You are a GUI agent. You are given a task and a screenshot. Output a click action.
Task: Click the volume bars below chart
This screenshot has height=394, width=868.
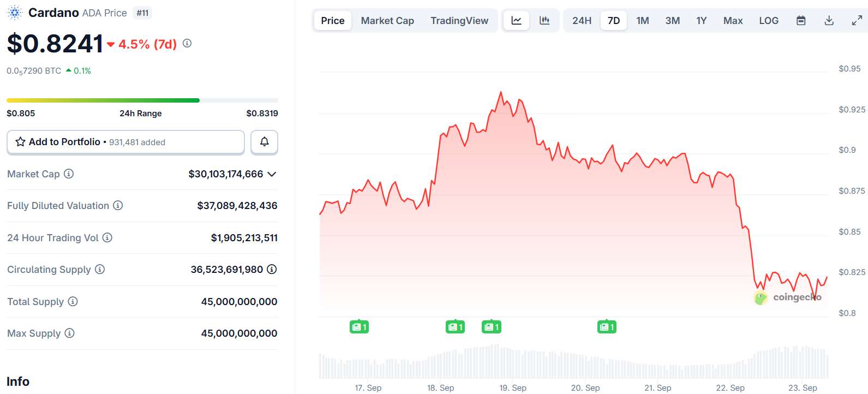click(x=573, y=362)
